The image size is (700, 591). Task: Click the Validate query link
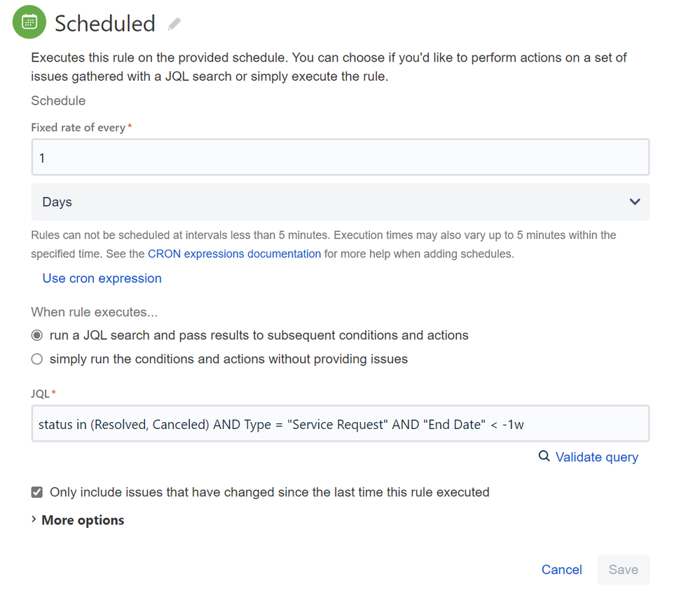(596, 457)
